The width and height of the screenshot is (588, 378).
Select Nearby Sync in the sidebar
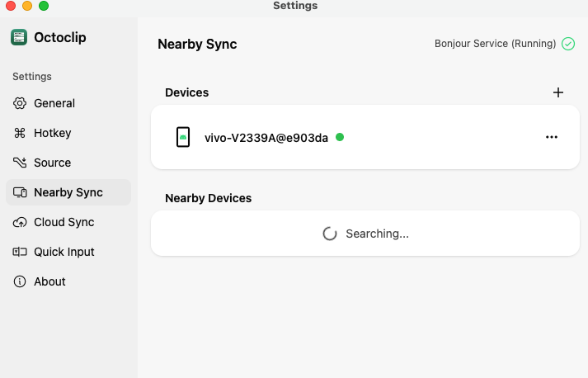(x=68, y=192)
